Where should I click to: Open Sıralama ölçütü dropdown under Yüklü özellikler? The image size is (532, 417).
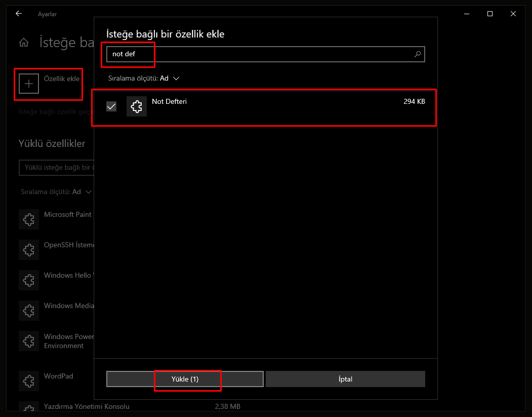56,192
